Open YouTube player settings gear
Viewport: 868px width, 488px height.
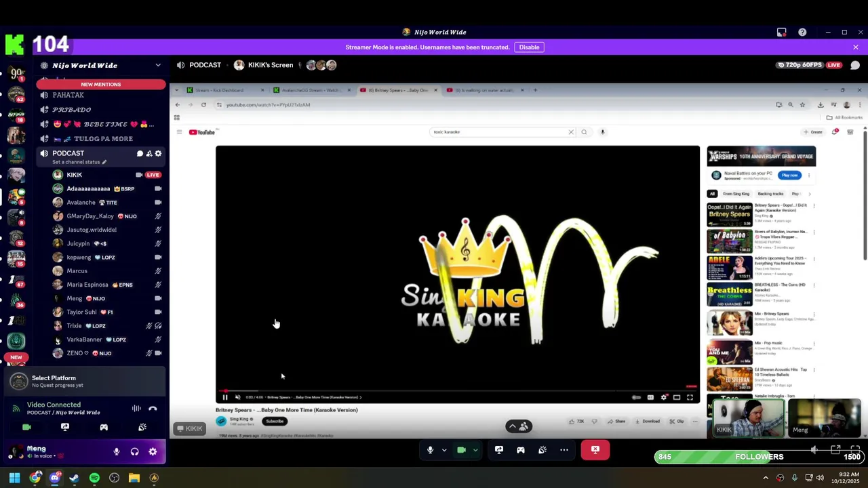(664, 397)
